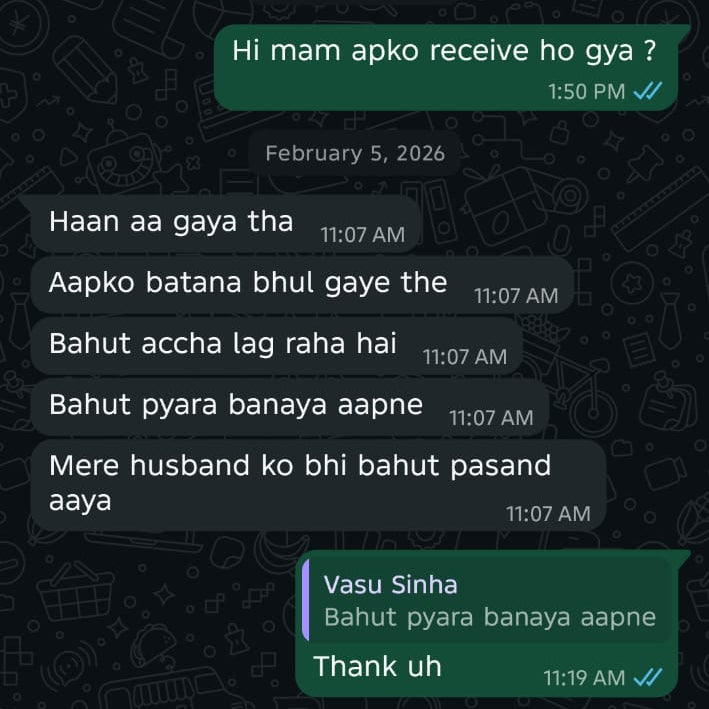
Task: Select the 'Bahut accha lag raha hai' bubble
Action: [276, 346]
